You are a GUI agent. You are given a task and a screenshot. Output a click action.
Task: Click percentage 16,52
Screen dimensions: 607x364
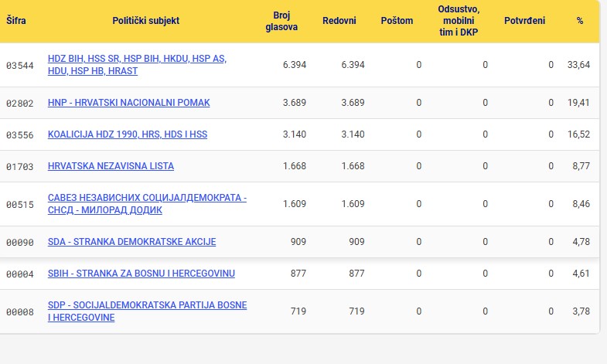coord(578,134)
